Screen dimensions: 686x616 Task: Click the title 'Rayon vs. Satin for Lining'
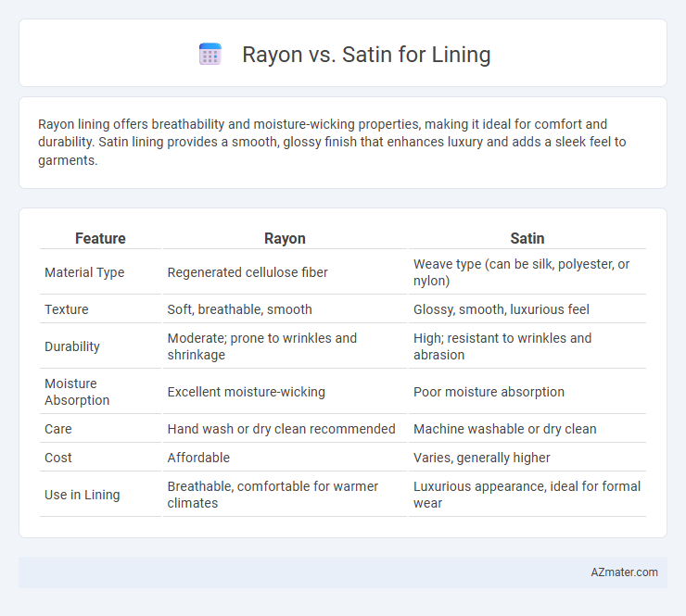tap(366, 55)
